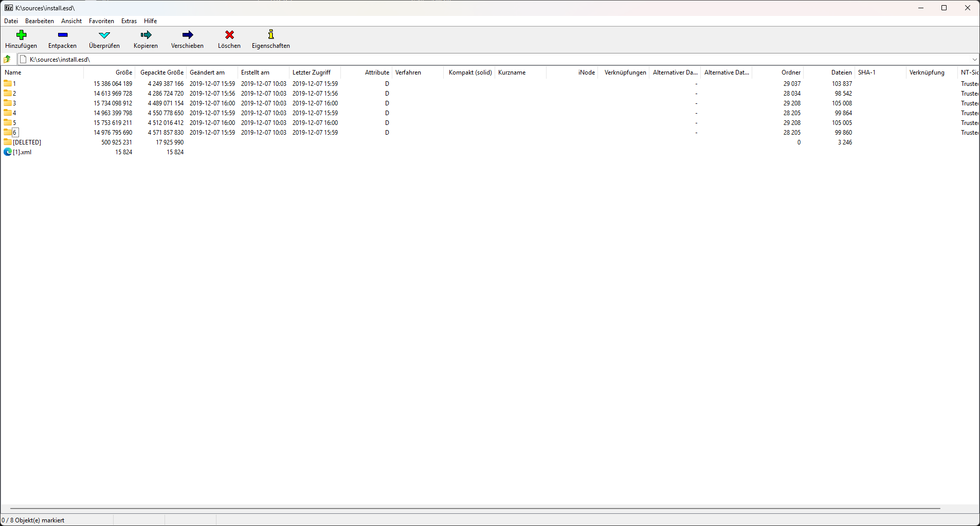Sort by Geändert am column header
The image size is (980, 526).
212,72
